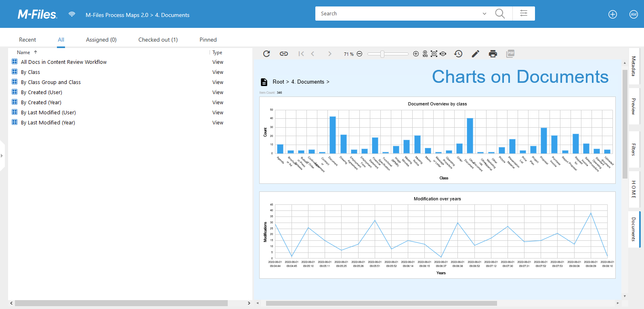The height and width of the screenshot is (309, 644).
Task: Click the zoom in plus icon
Action: (x=416, y=54)
